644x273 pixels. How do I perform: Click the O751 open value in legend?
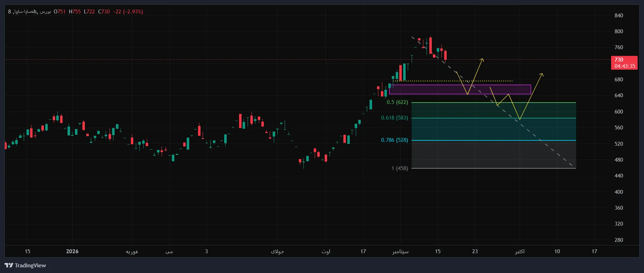click(x=60, y=12)
